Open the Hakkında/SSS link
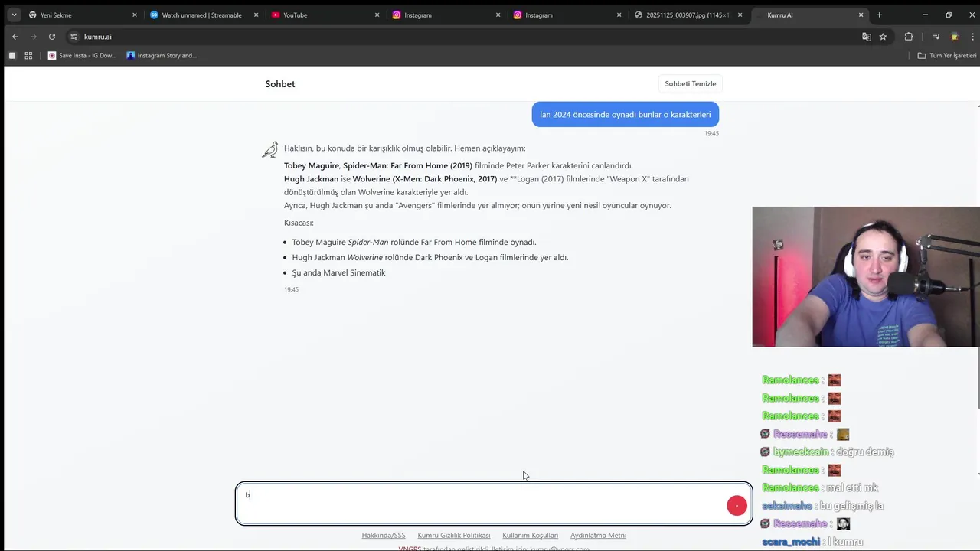This screenshot has width=980, height=551. click(x=384, y=535)
